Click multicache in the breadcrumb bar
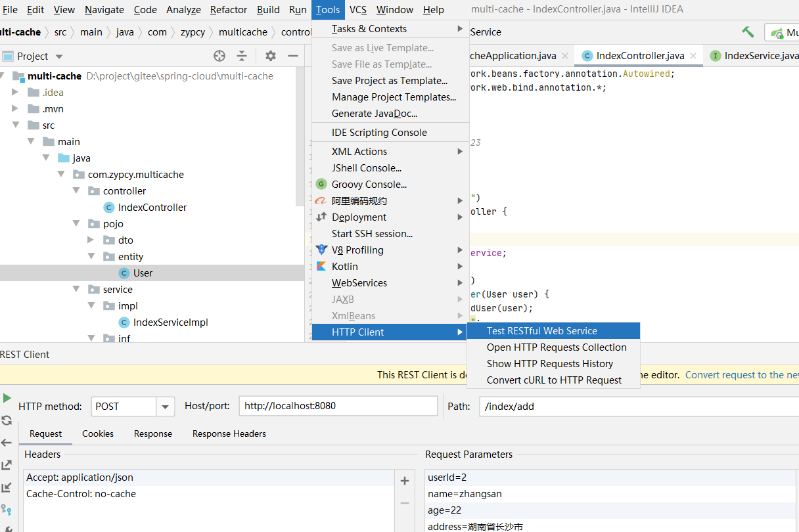Screen dimensions: 799x532 243,32
